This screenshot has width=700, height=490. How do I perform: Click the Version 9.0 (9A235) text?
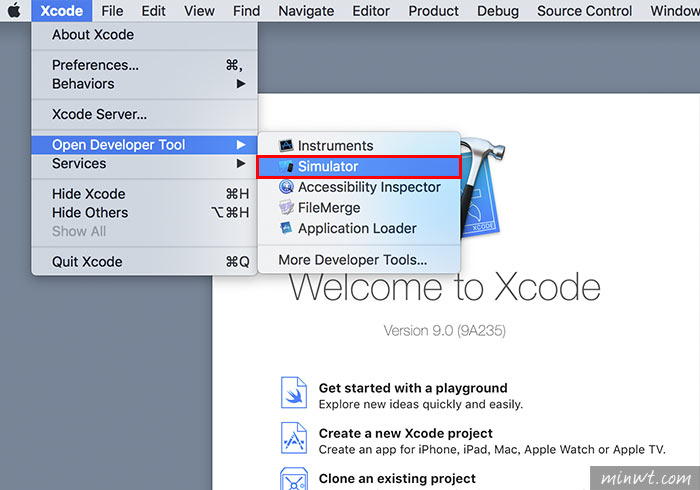coord(445,331)
